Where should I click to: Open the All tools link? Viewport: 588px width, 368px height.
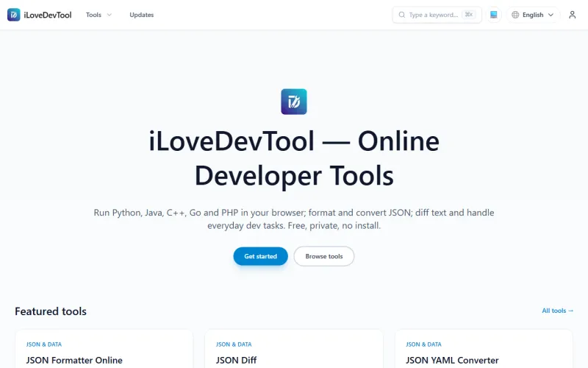pos(558,311)
